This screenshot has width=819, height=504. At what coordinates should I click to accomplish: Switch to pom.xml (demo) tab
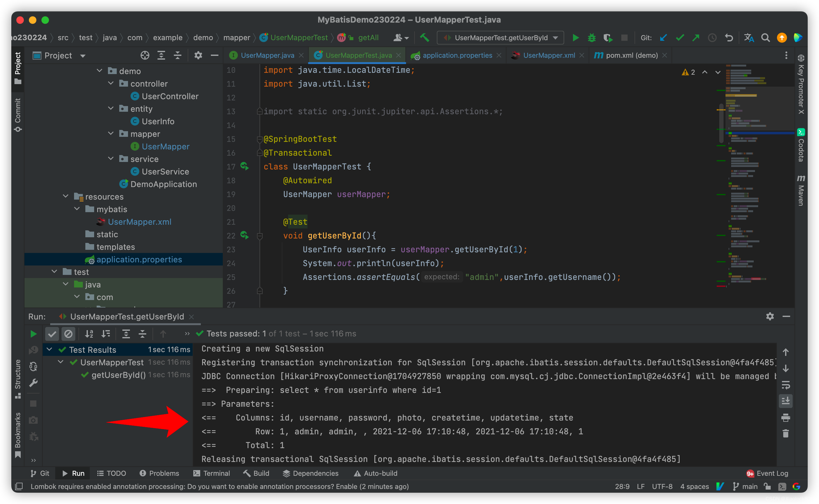(632, 55)
